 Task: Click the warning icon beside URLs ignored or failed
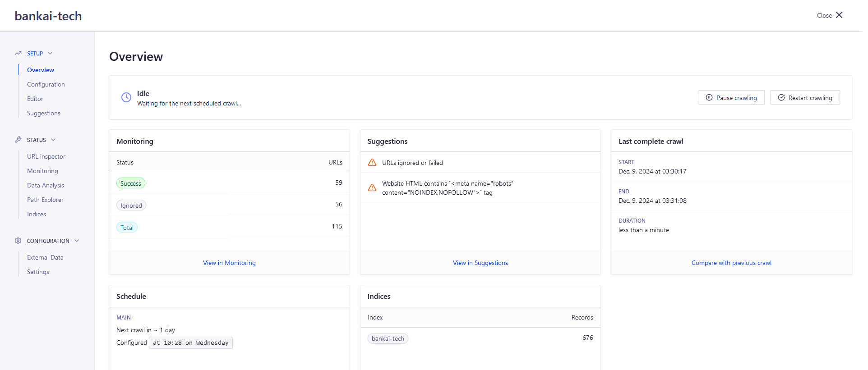[x=372, y=163]
